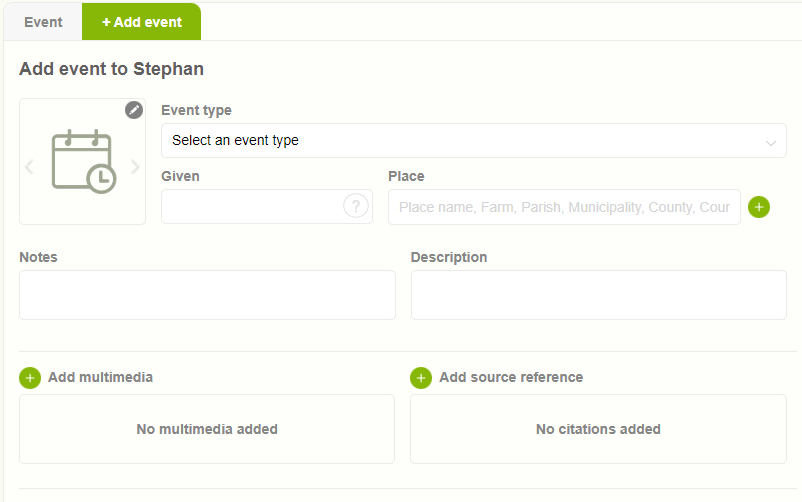Screen dimensions: 802x502
Task: Click into the Place name input field
Action: coord(563,207)
